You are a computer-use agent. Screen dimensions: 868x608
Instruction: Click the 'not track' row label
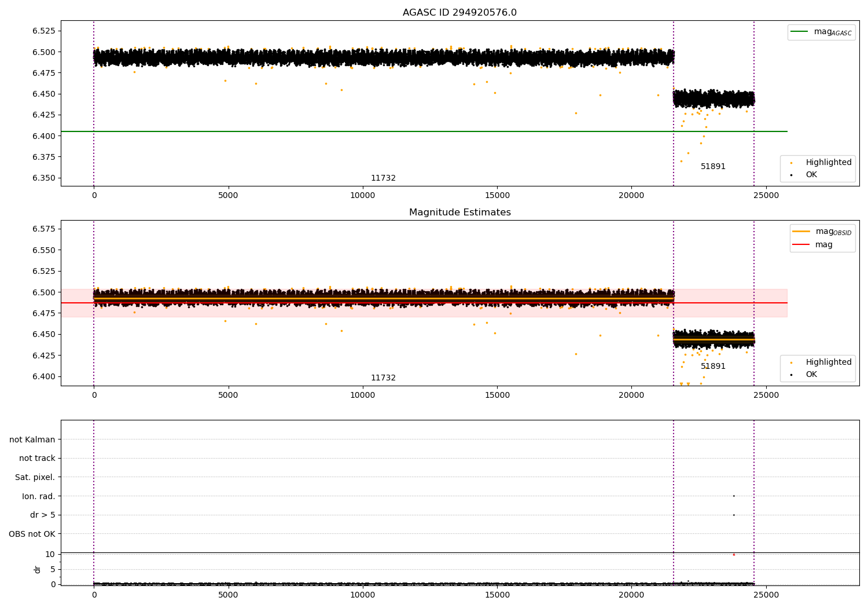click(x=37, y=458)
